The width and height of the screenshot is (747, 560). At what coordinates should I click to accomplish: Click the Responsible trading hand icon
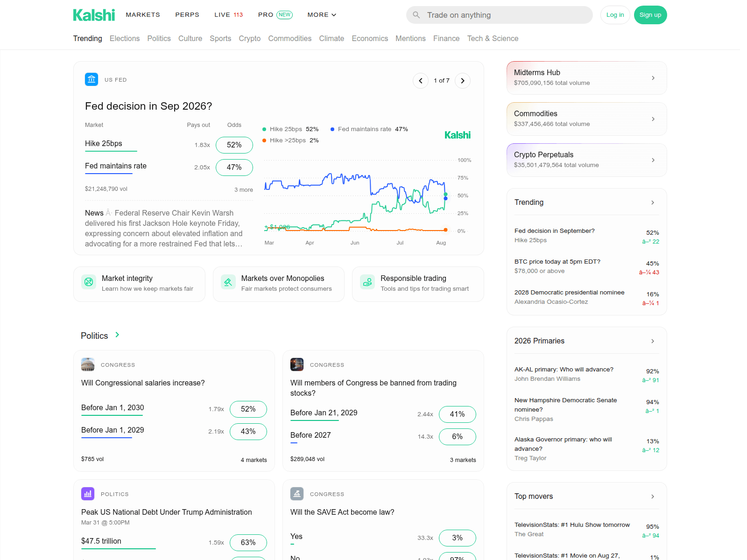[x=367, y=282]
